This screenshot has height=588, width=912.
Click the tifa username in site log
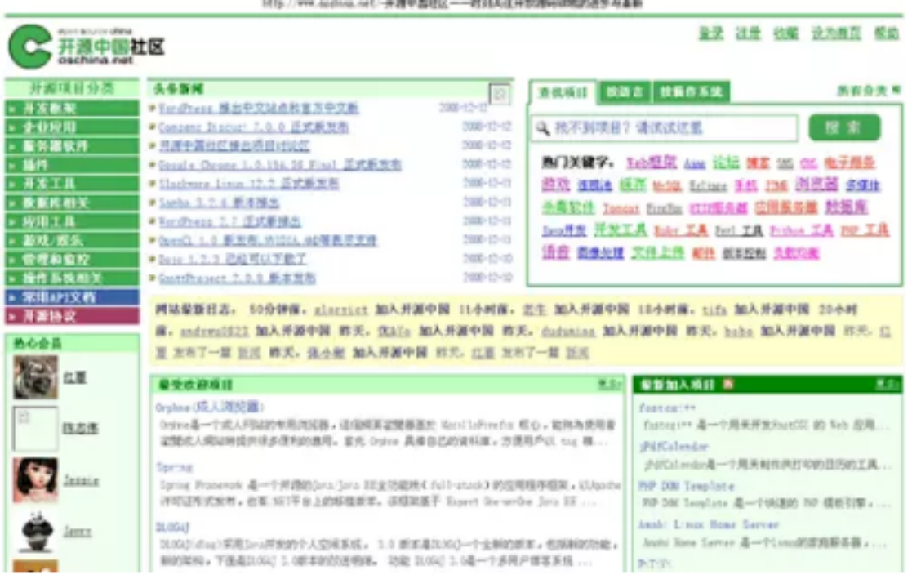(714, 310)
